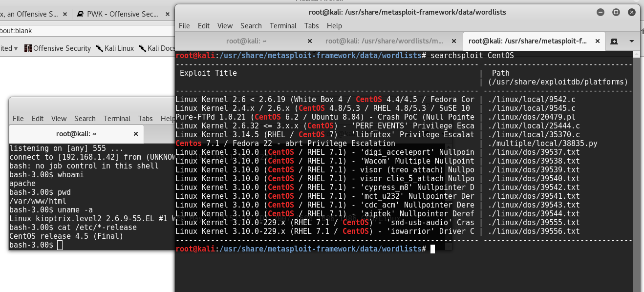
Task: Focus the Firefox about:blank address bar
Action: pyautogui.click(x=88, y=30)
